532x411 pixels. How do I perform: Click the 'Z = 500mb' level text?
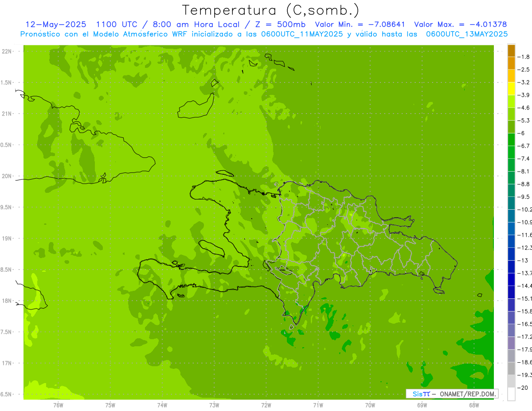pyautogui.click(x=280, y=24)
